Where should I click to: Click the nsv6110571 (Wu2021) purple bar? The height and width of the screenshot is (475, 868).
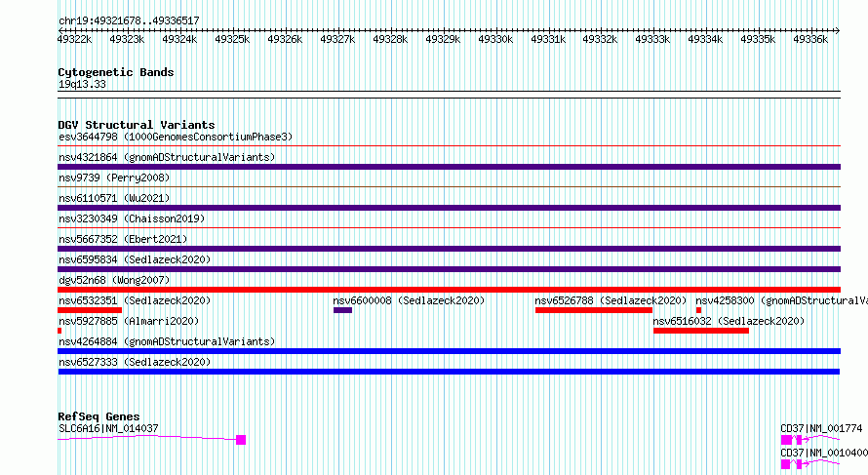tap(449, 208)
